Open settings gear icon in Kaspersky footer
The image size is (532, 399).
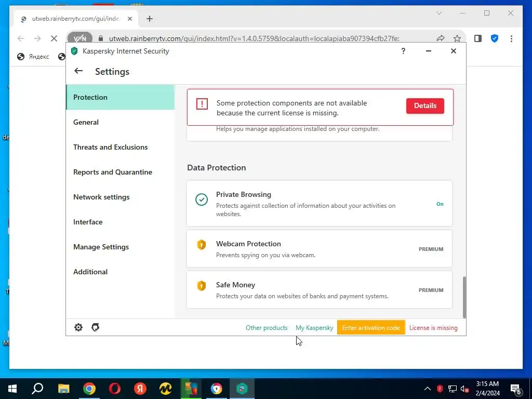click(78, 327)
